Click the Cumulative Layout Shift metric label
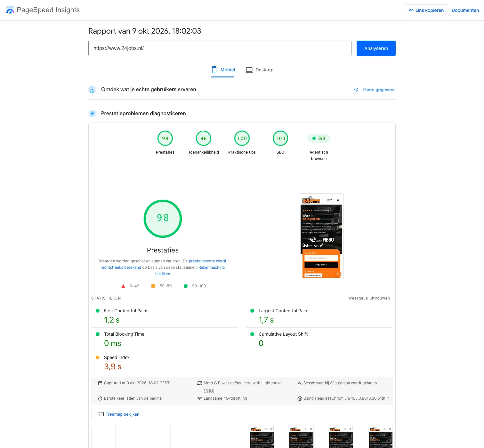 tap(283, 334)
